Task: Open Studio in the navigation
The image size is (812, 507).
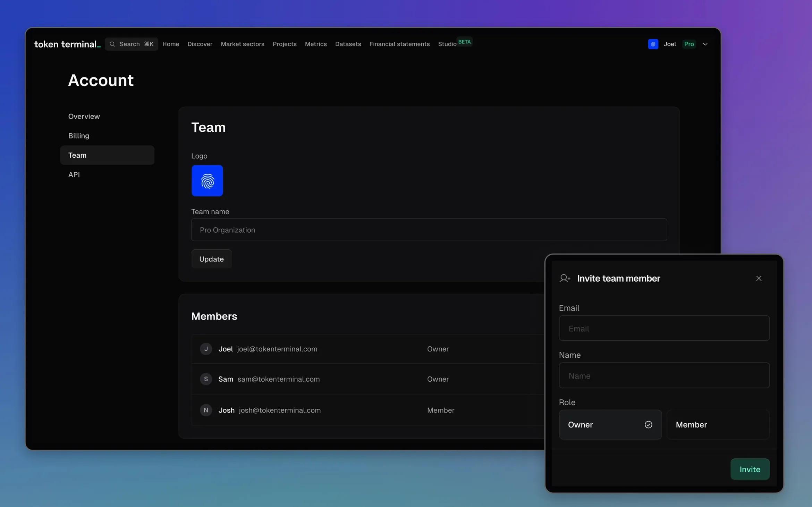Action: [x=447, y=44]
